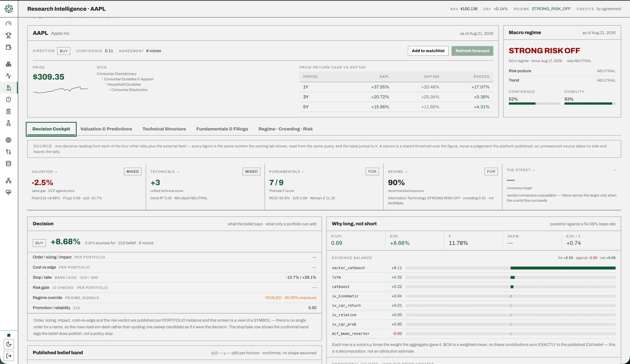This screenshot has width=630, height=364.
Task: Click the 5Y S&P 500 return +11.55%
Action: click(430, 107)
